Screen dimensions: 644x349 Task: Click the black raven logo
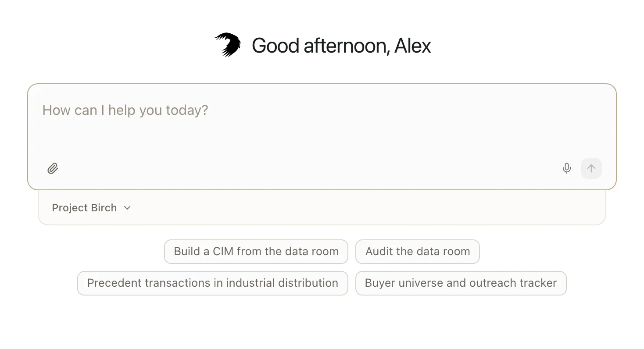click(227, 45)
